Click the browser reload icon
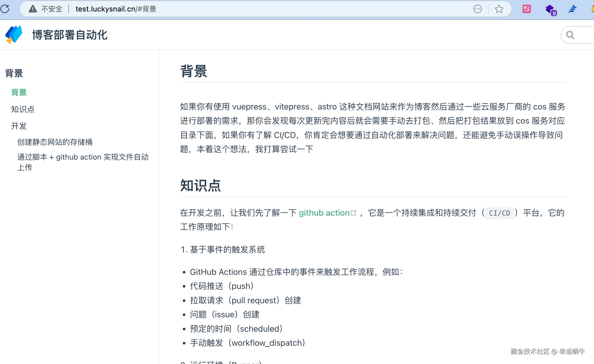Viewport: 594px width, 364px height. (x=5, y=9)
